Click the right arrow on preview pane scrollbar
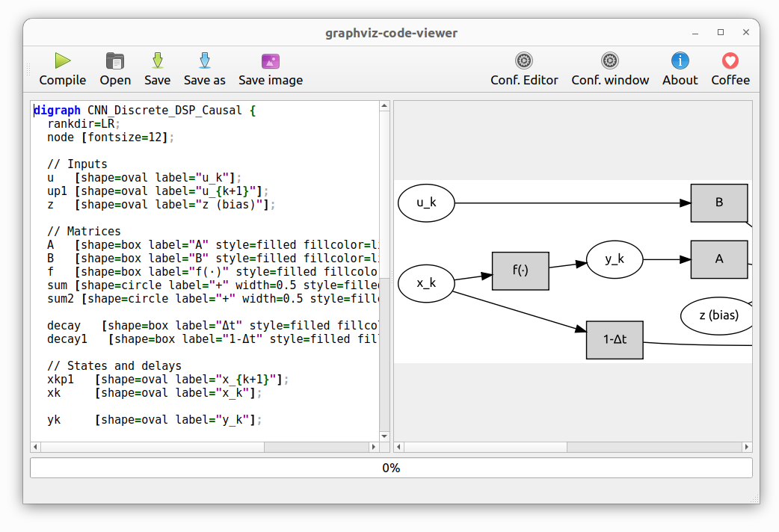The height and width of the screenshot is (532, 779). coord(747,447)
